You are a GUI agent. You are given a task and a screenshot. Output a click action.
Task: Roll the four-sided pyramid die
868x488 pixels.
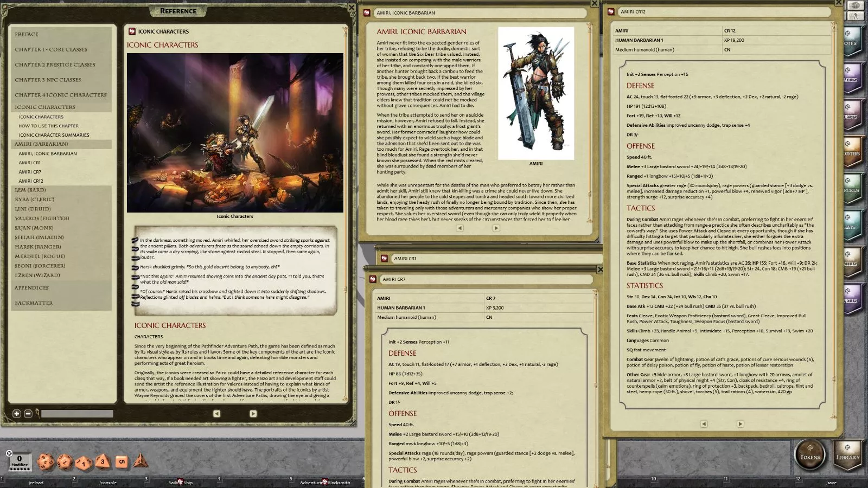141,461
